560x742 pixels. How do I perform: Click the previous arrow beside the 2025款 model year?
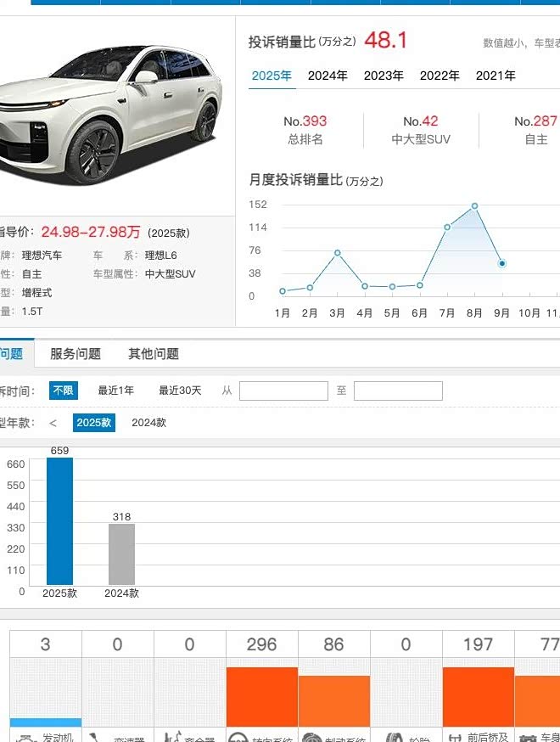click(x=53, y=423)
